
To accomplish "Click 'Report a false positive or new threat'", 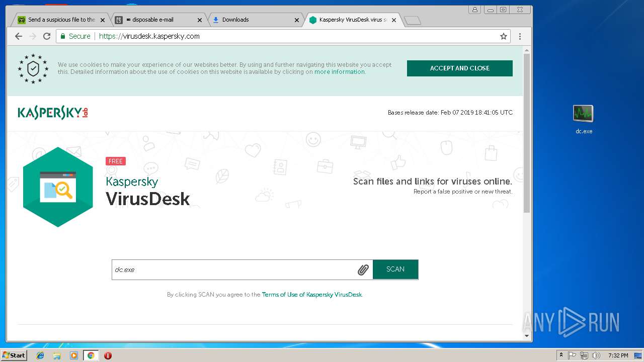I will tap(463, 192).
